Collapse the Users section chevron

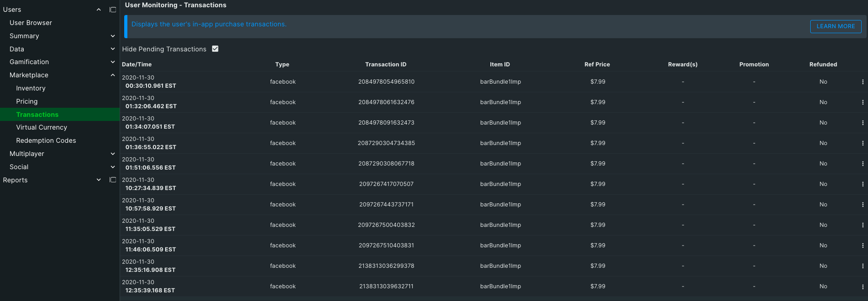[x=99, y=10]
